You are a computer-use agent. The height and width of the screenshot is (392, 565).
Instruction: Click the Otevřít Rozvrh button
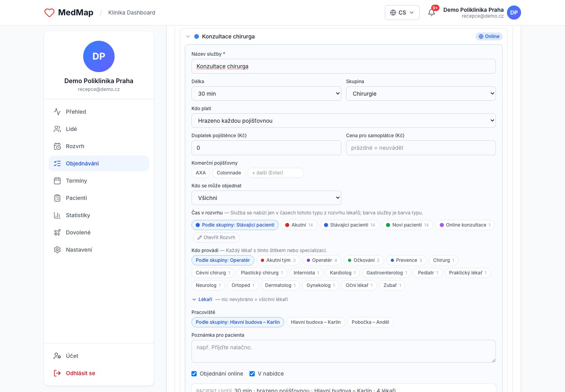(216, 238)
